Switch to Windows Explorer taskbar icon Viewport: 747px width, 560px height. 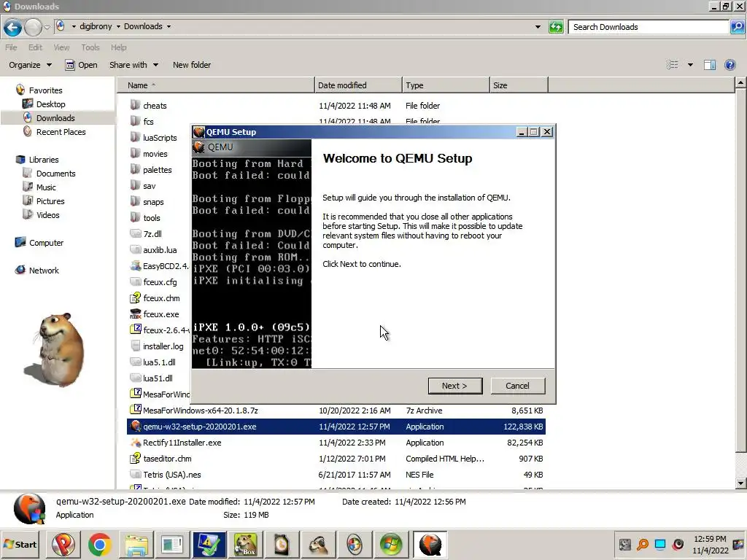pos(136,544)
